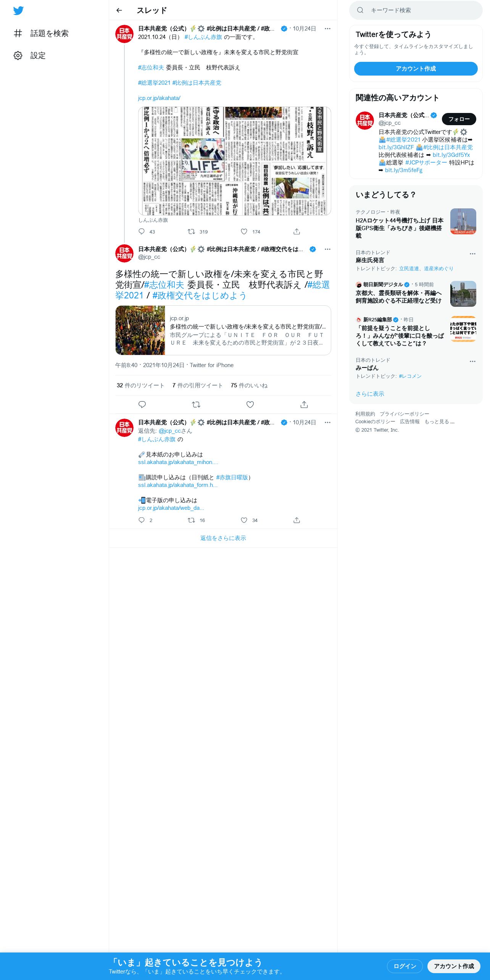Open jcp.or.jp article link card
490x980 pixels.
click(223, 330)
